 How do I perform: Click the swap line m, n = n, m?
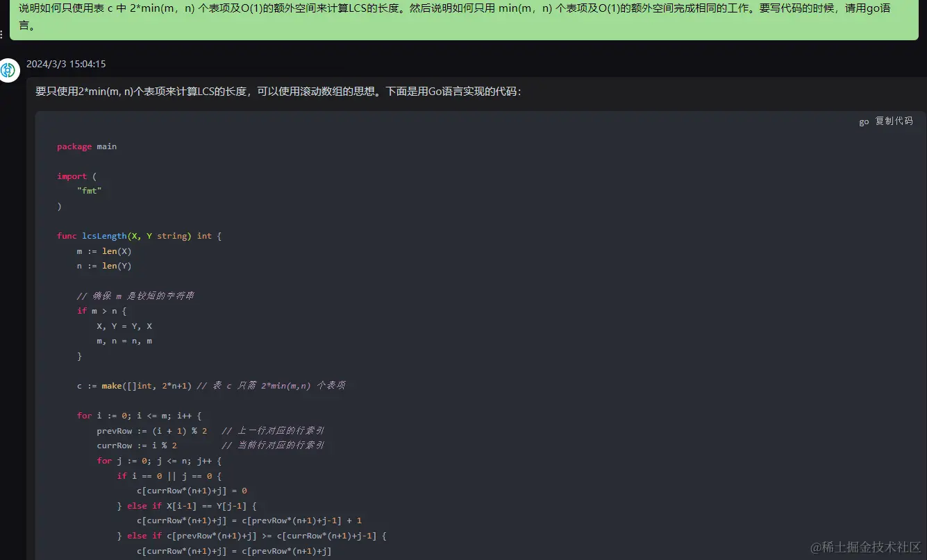(x=124, y=341)
